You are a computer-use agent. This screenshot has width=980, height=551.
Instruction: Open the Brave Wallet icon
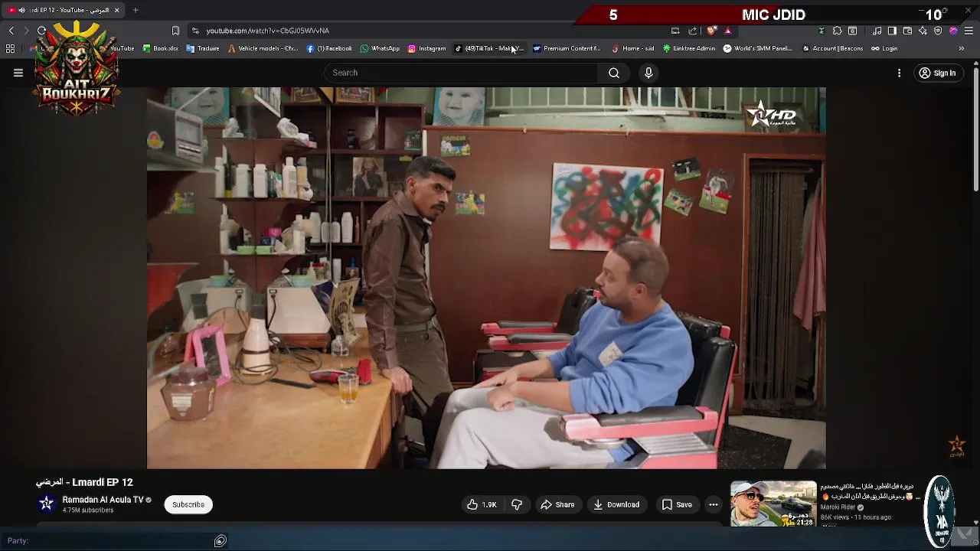tap(907, 31)
